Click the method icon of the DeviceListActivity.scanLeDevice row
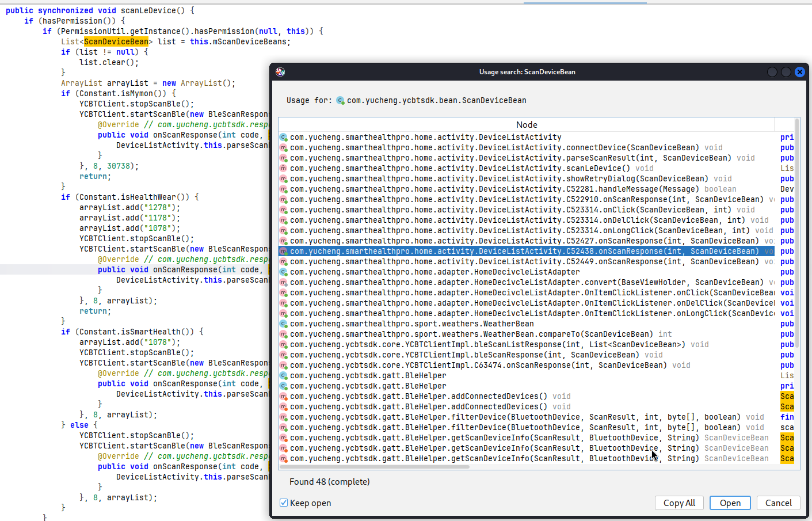 (x=284, y=168)
